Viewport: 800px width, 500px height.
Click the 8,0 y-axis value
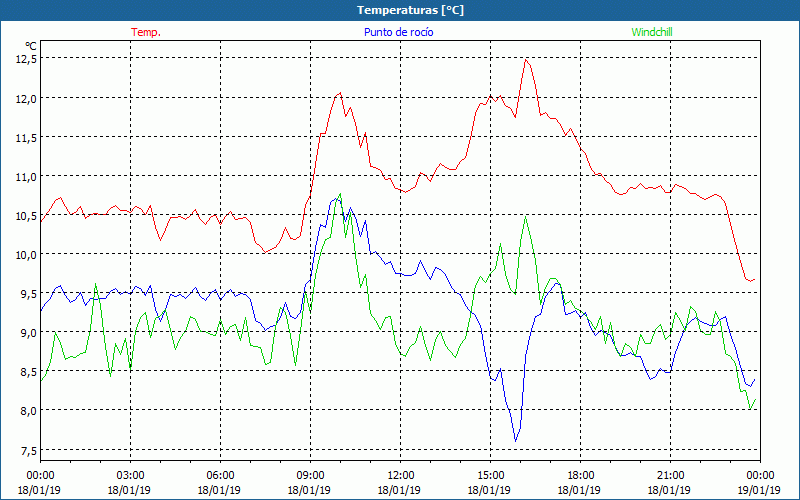pyautogui.click(x=29, y=411)
